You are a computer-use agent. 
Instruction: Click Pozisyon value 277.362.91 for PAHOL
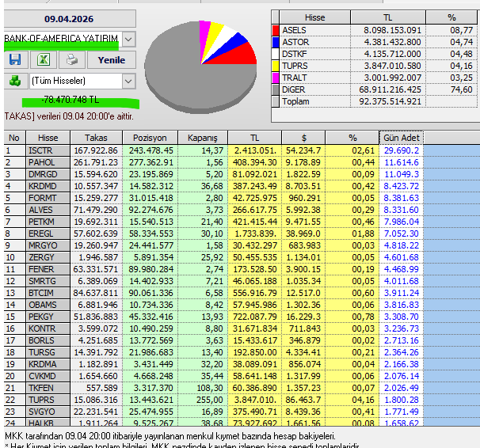(151, 163)
